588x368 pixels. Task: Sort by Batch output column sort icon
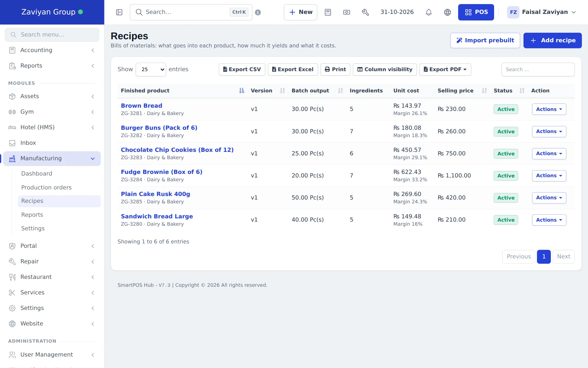coord(340,91)
